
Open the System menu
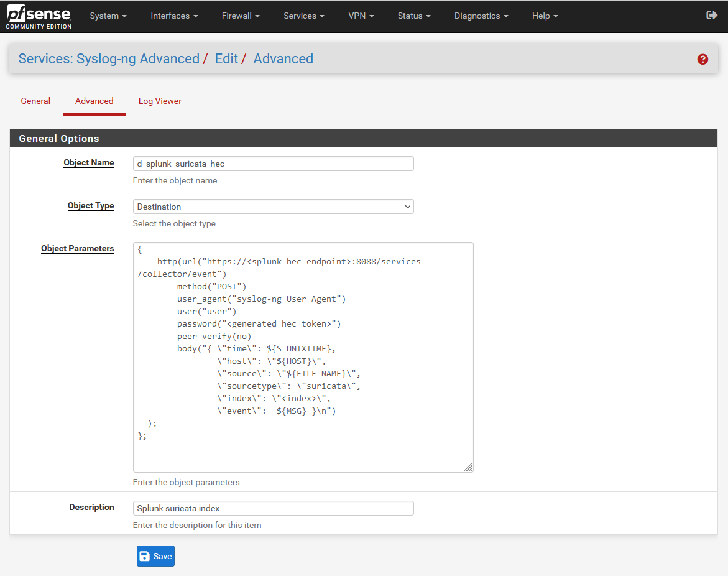coord(108,16)
